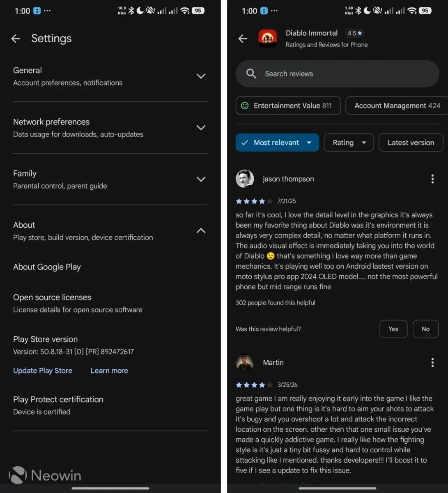Expand the General settings section
The height and width of the screenshot is (493, 448).
pyautogui.click(x=201, y=76)
